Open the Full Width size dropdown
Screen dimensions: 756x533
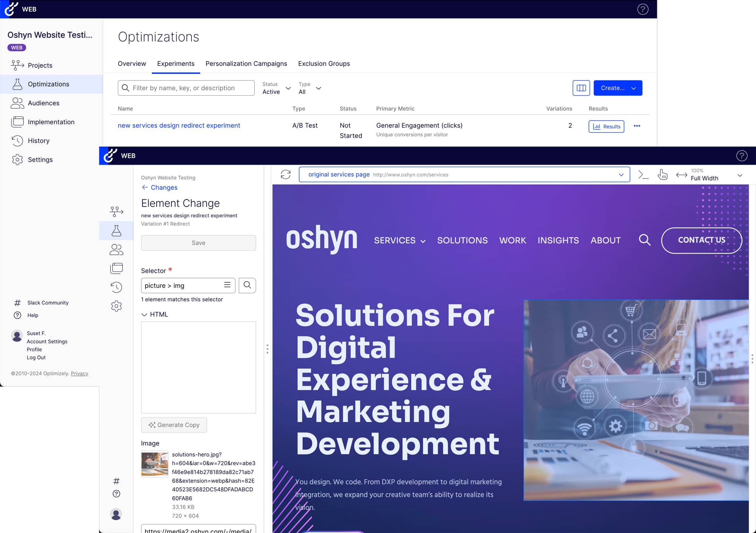click(x=709, y=175)
